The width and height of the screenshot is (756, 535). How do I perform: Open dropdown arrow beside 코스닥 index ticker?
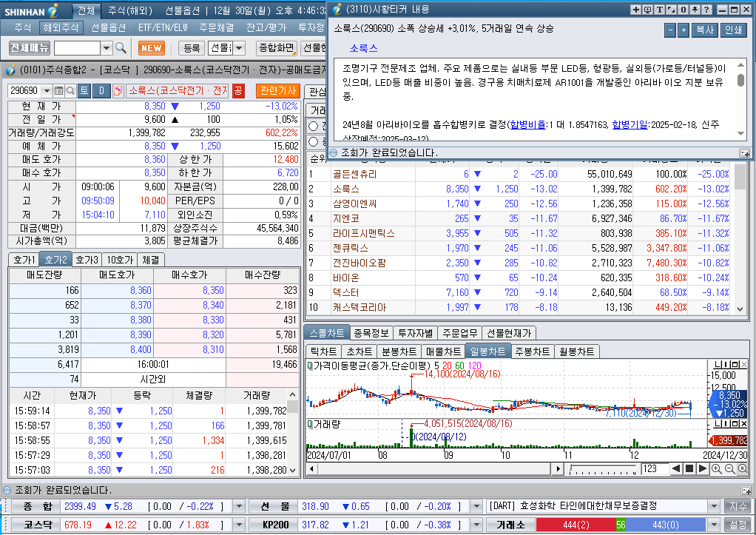239,525
